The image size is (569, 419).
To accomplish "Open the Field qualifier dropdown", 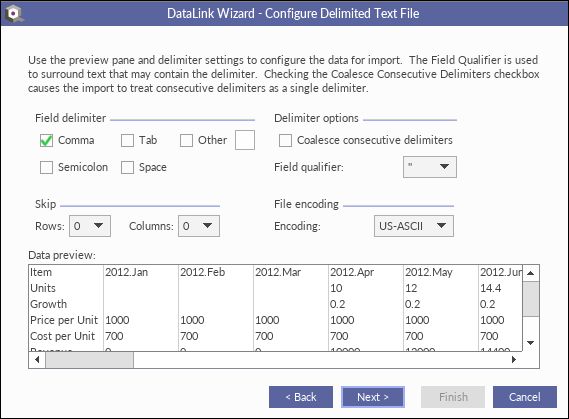I will click(430, 167).
